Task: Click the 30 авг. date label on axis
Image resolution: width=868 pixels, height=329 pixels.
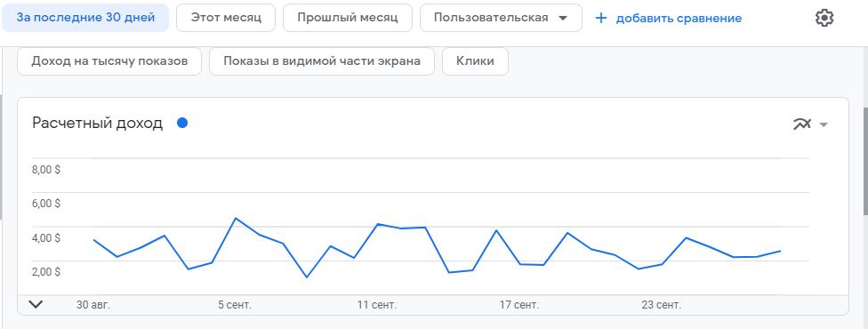Action: [93, 305]
